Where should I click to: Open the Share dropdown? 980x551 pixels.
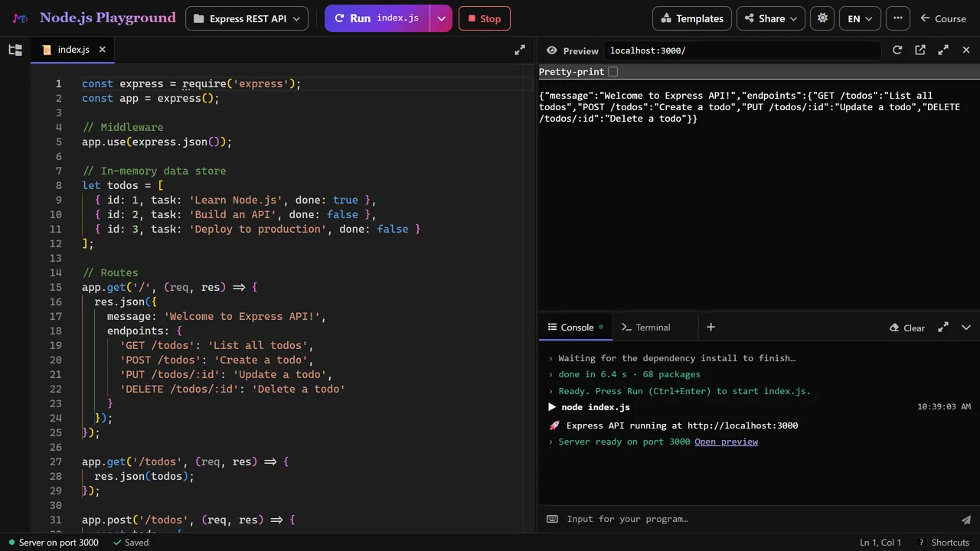772,18
